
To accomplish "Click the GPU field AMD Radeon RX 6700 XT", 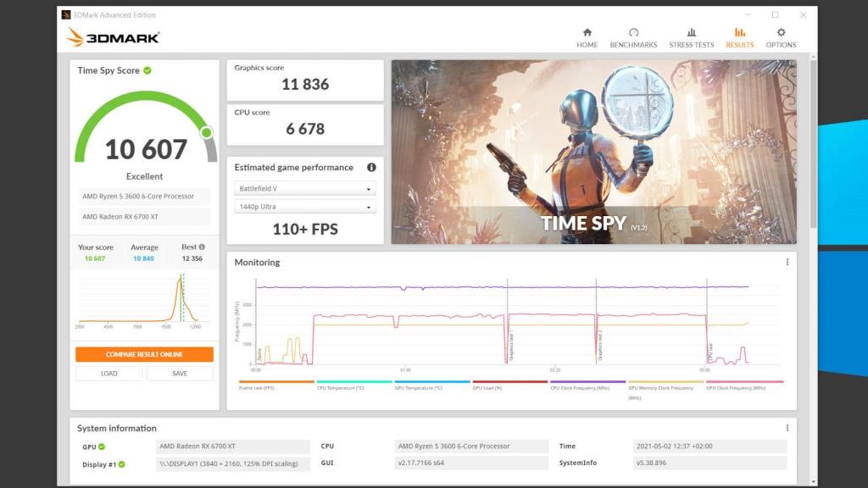I will click(x=233, y=446).
